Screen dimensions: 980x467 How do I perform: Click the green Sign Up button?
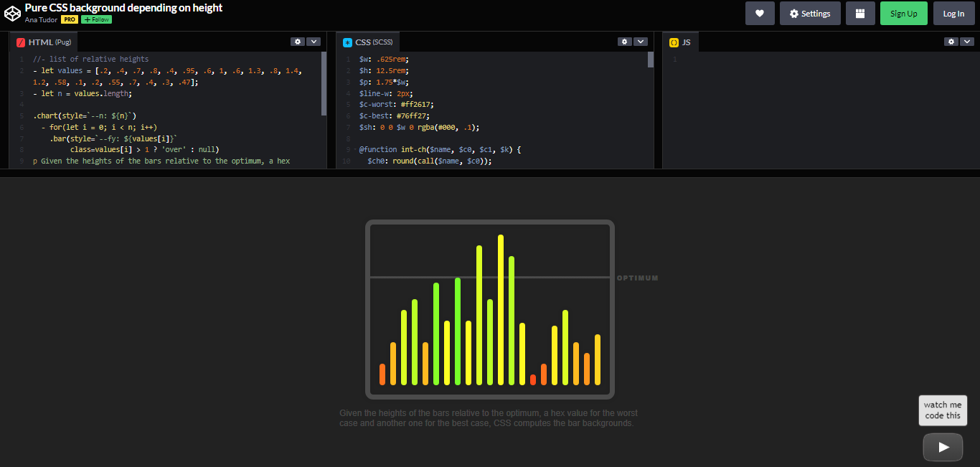pyautogui.click(x=903, y=13)
